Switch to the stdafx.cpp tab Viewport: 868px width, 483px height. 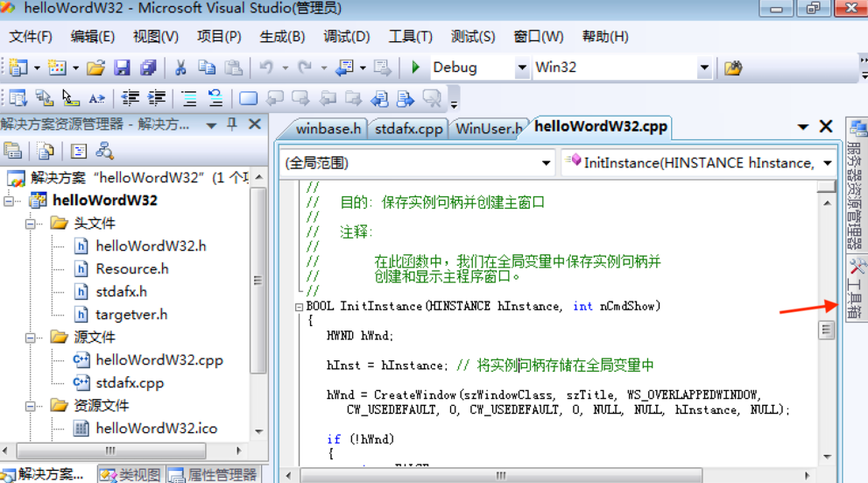408,129
